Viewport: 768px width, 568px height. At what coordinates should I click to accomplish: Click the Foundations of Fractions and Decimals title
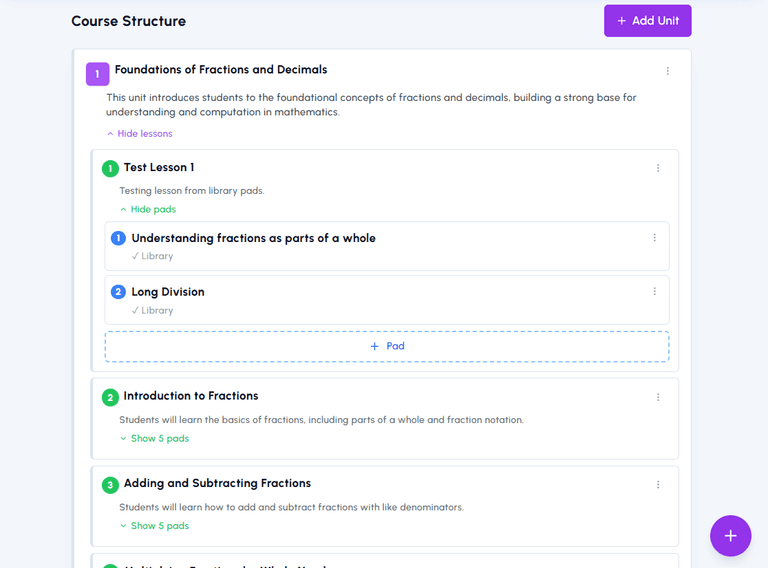point(221,70)
